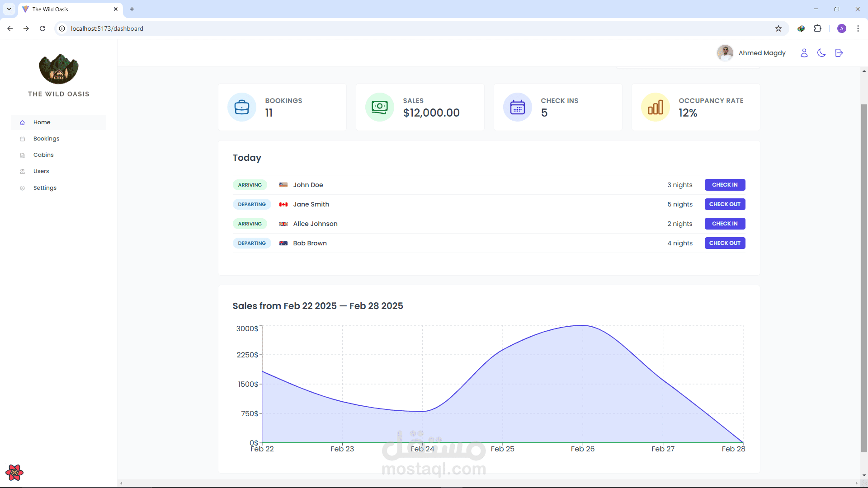Click the vertical page scrollbar thumb

click(864, 278)
